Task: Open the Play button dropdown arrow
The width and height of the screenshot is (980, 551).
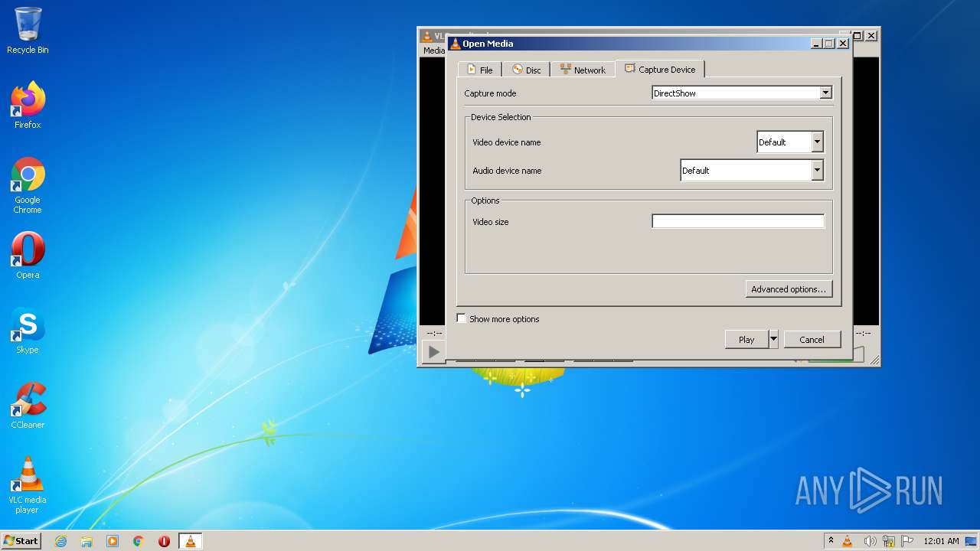Action: point(773,339)
